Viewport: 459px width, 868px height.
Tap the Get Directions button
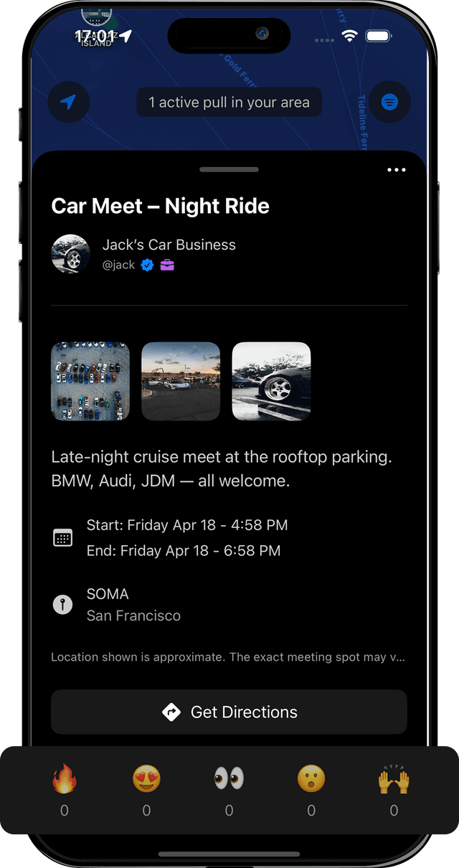coord(229,712)
